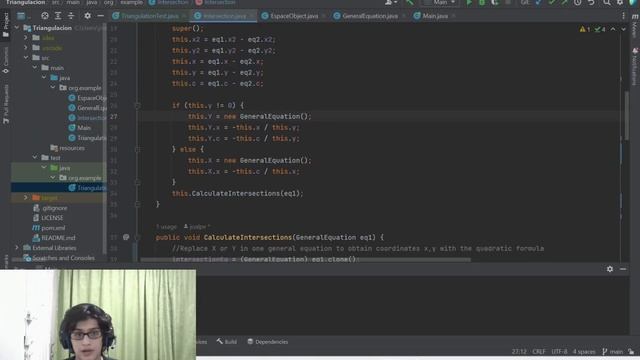Click the green Run button in toolbar
Viewport: 640px width, 360px height.
[469, 3]
